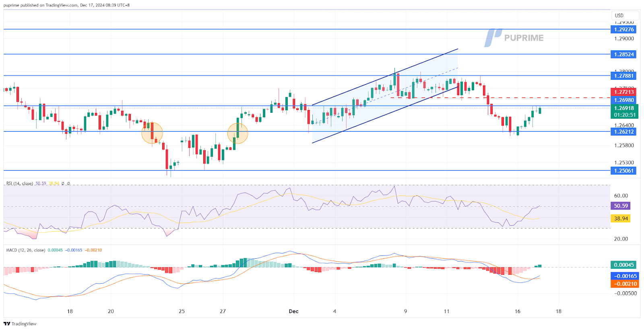This screenshot has height=330, width=644.
Task: Click the date label 16 on the time axis
Action: coord(517,311)
